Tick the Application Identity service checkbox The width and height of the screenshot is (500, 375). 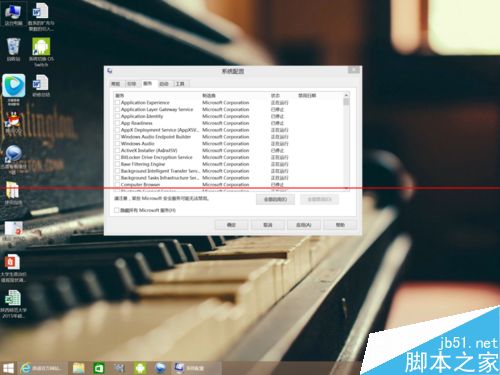pyautogui.click(x=117, y=116)
